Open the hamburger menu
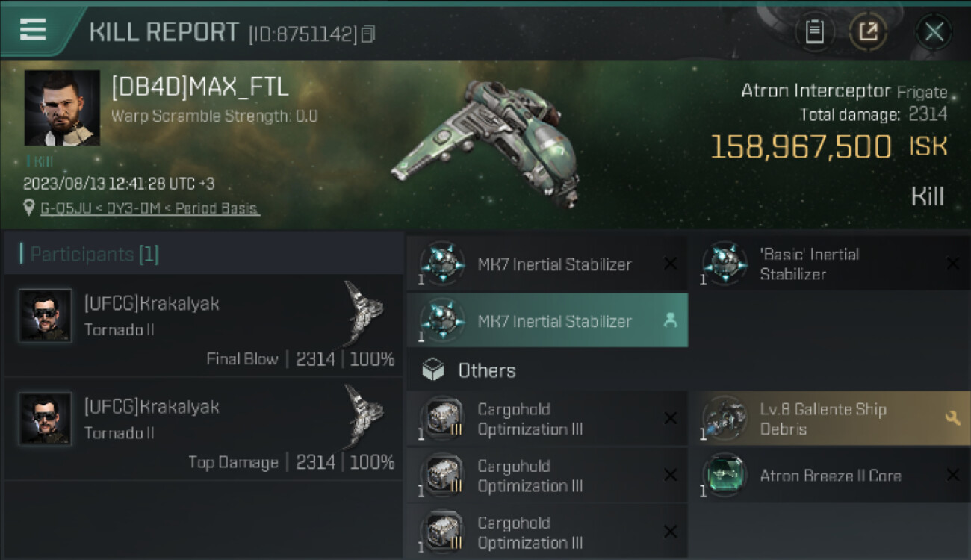 click(33, 30)
